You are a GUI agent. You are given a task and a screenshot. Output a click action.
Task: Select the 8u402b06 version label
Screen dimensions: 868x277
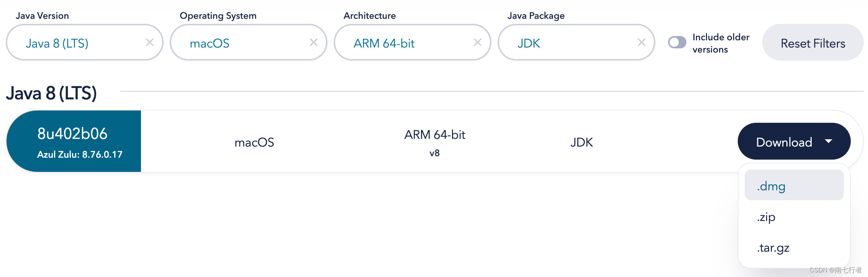click(72, 134)
